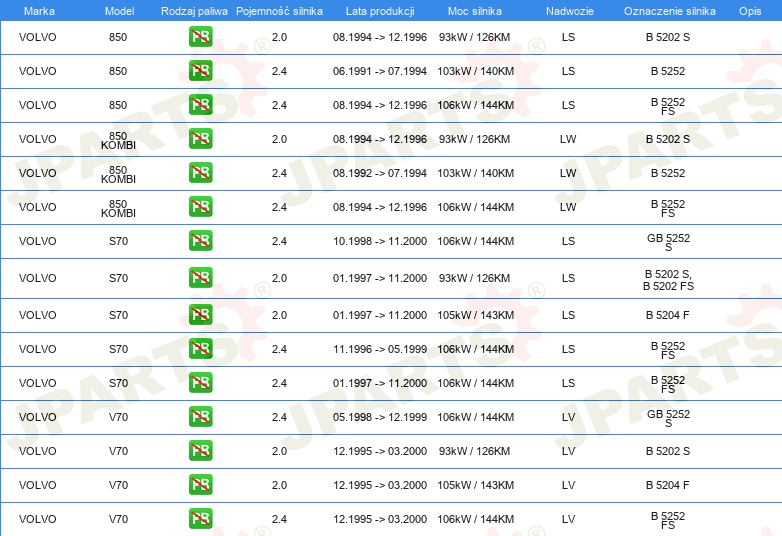Click V70 model in row with B 5202 S

pos(119,451)
